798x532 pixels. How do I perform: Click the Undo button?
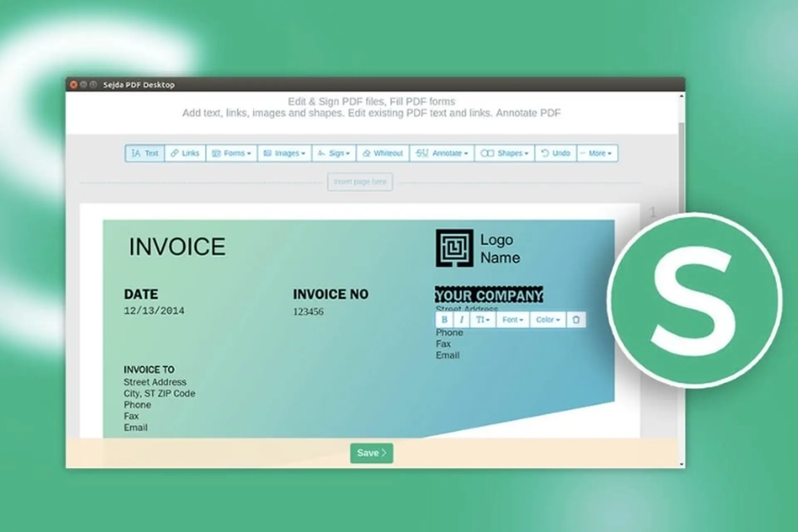pyautogui.click(x=556, y=153)
